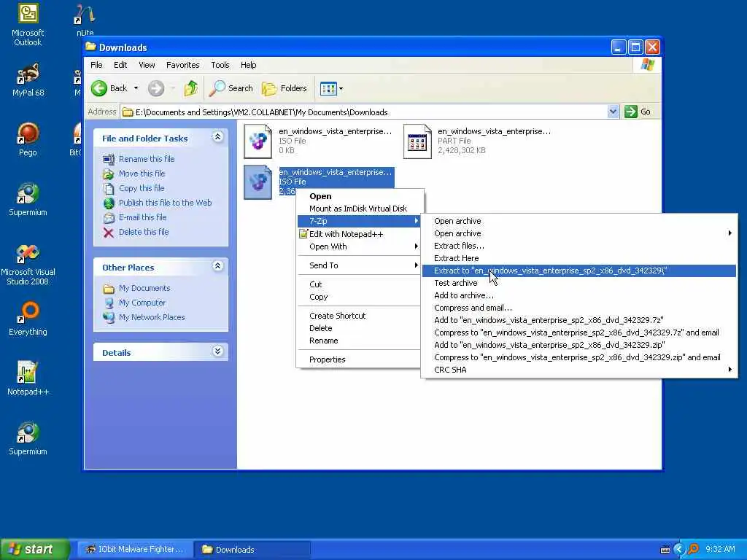
Task: Open the address bar dropdown
Action: tap(613, 112)
